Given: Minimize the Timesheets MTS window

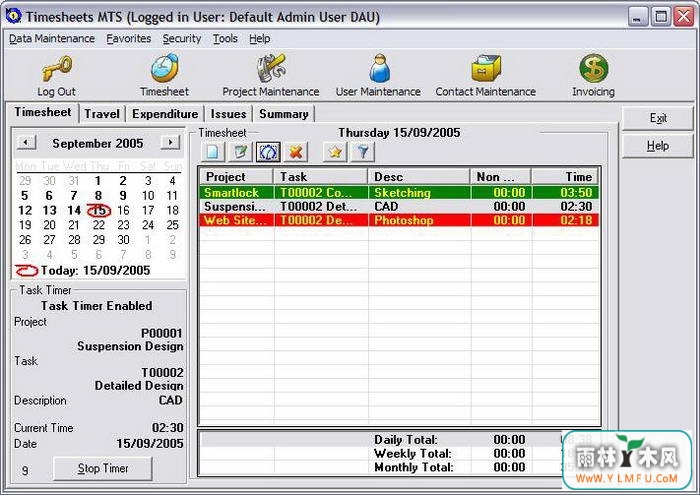Looking at the screenshot, I should click(x=638, y=17).
